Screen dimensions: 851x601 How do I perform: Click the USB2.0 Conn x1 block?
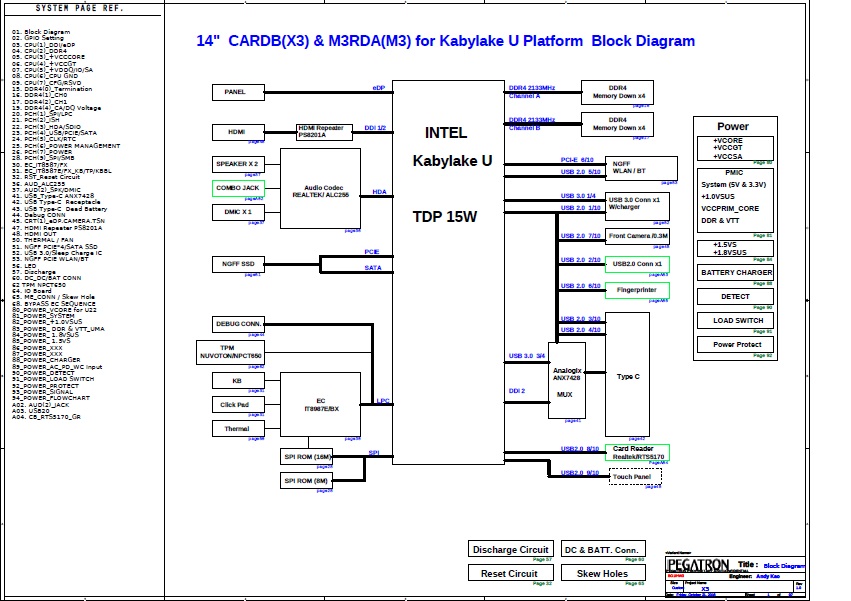(x=637, y=264)
